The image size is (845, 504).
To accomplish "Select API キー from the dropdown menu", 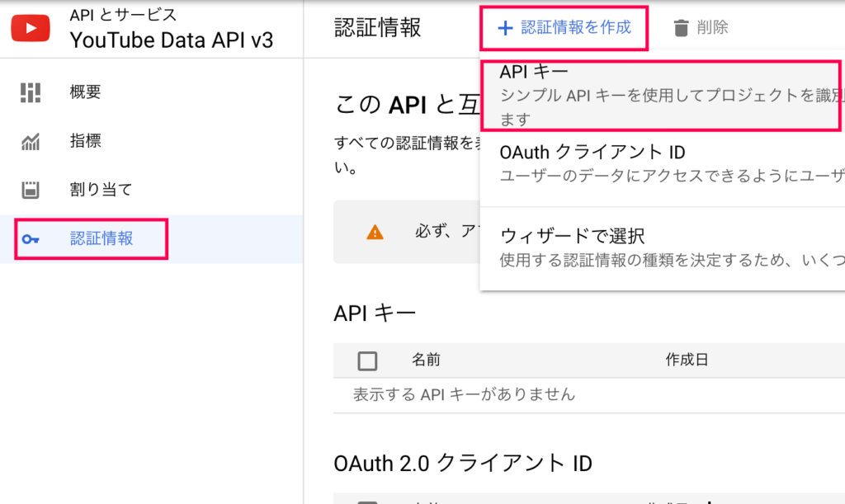I will point(662,96).
